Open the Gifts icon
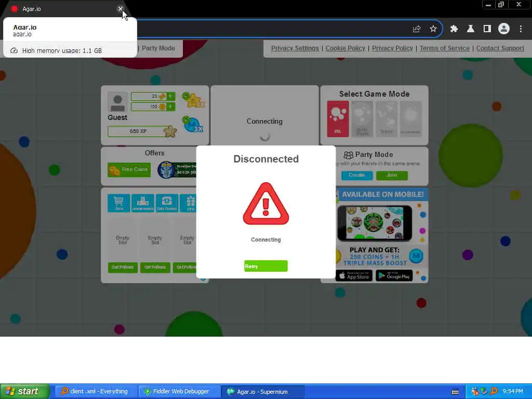The image size is (532, 399). (x=189, y=203)
